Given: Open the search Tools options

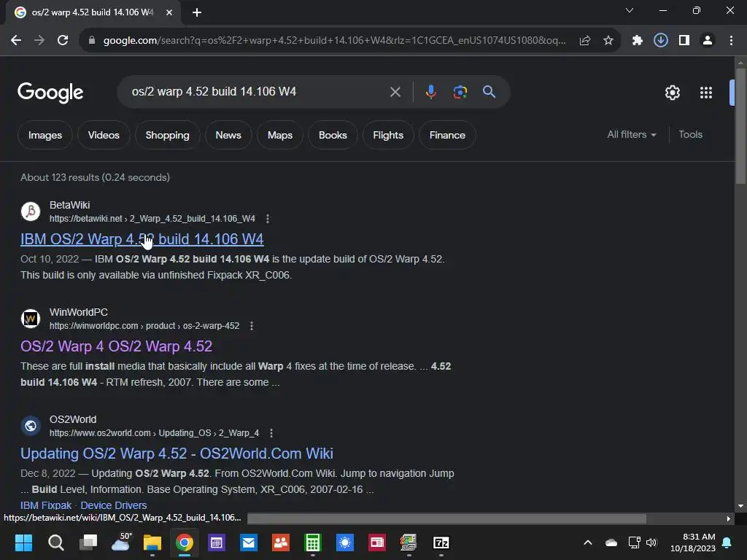Looking at the screenshot, I should [x=690, y=135].
